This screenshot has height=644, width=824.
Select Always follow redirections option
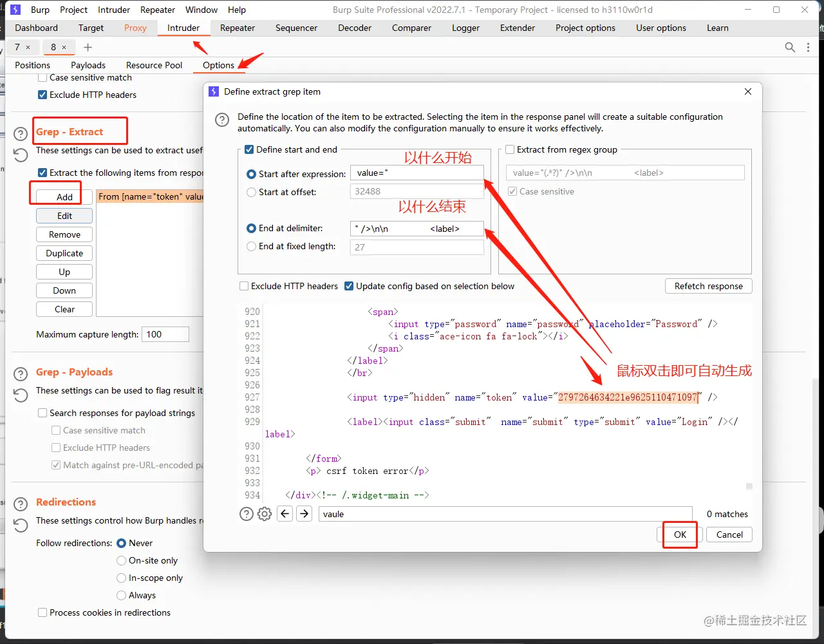tap(122, 595)
